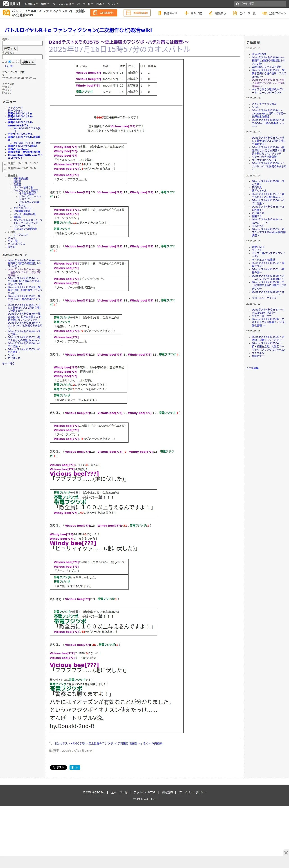Select the 'or' radio button for tag search

[18, 62]
